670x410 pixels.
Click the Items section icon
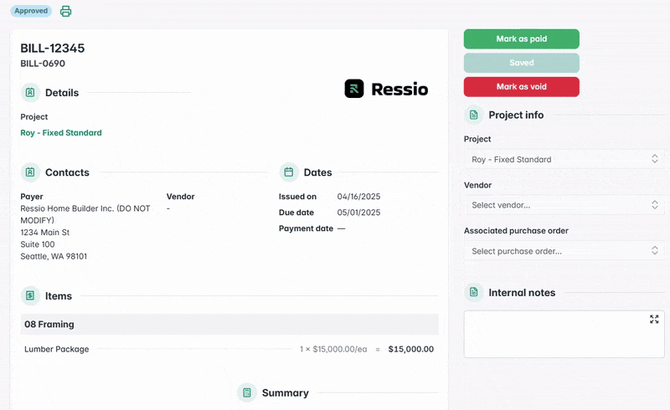(x=30, y=296)
